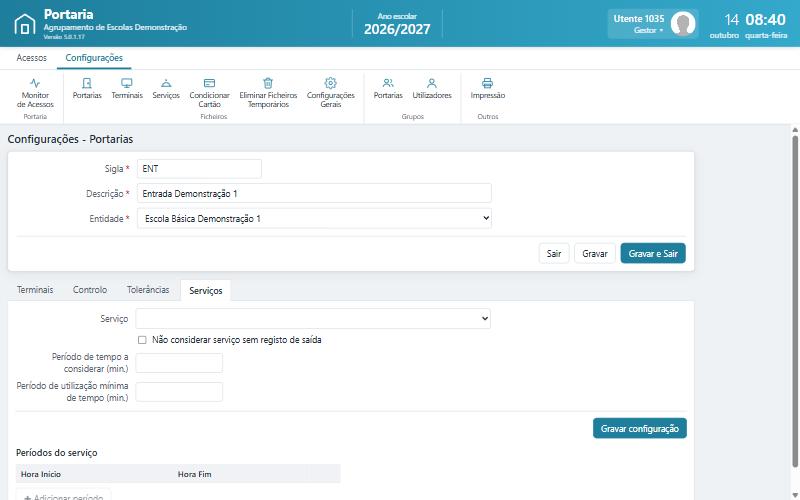Open the Serviço dropdown list

[313, 318]
